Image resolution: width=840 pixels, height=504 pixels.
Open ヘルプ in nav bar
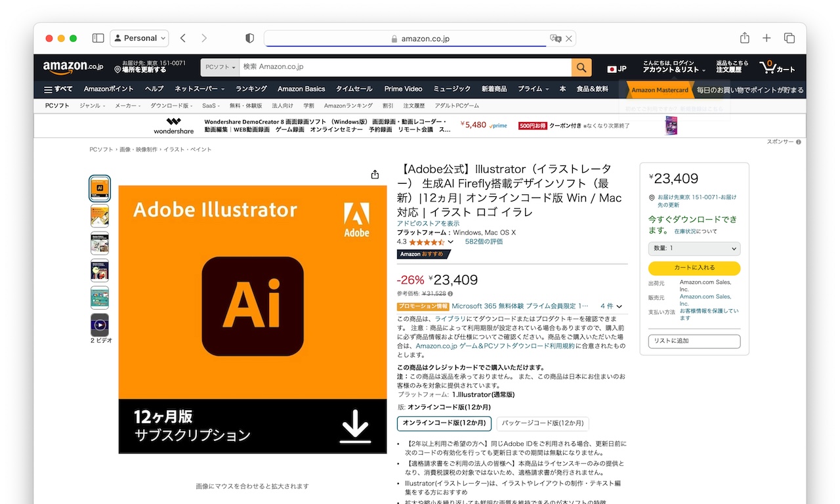point(154,89)
